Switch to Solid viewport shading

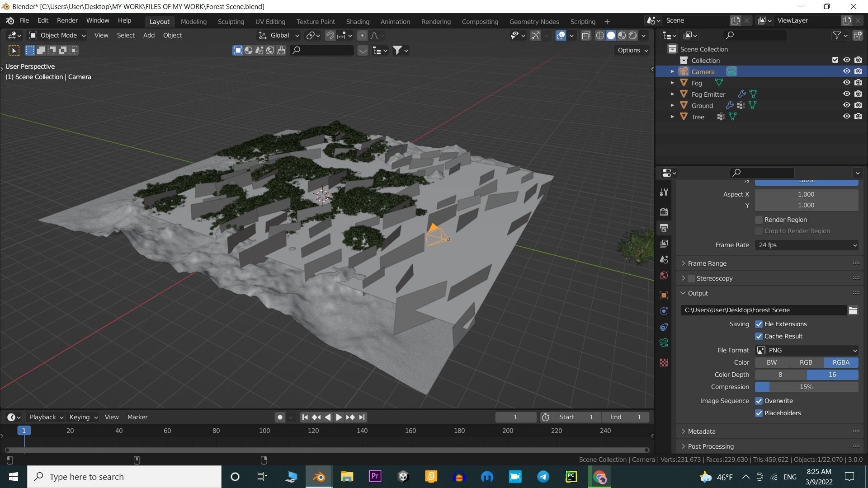[x=611, y=35]
